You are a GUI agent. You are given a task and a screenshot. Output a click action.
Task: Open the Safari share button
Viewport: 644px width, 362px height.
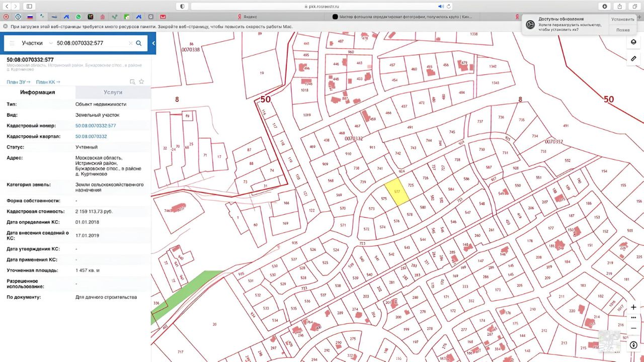[x=619, y=6]
